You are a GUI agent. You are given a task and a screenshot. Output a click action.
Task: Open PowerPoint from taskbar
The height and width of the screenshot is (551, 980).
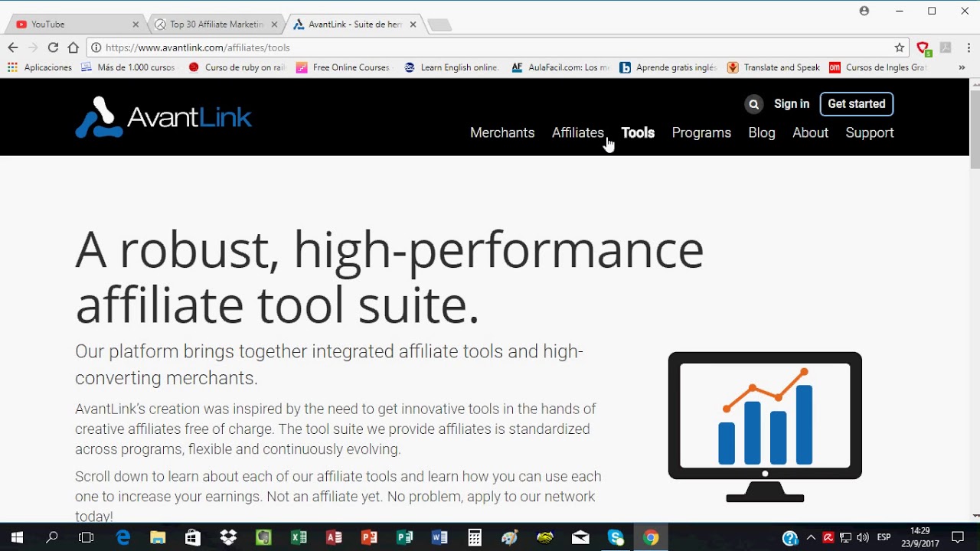coord(369,537)
